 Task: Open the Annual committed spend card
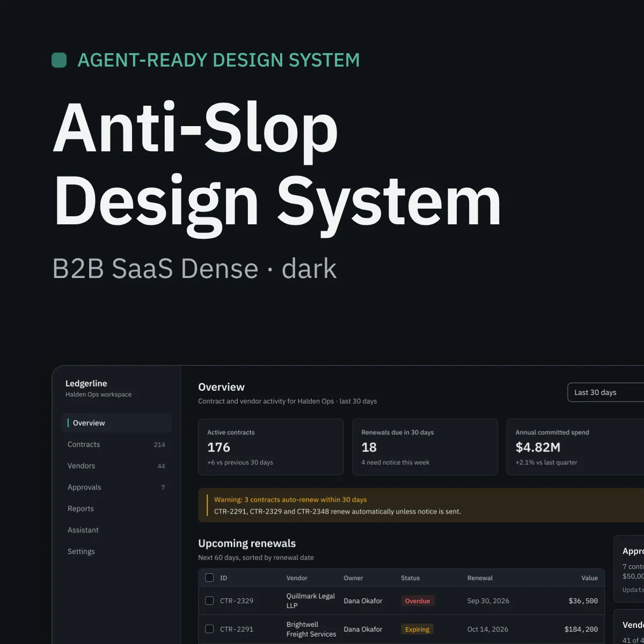click(x=575, y=447)
